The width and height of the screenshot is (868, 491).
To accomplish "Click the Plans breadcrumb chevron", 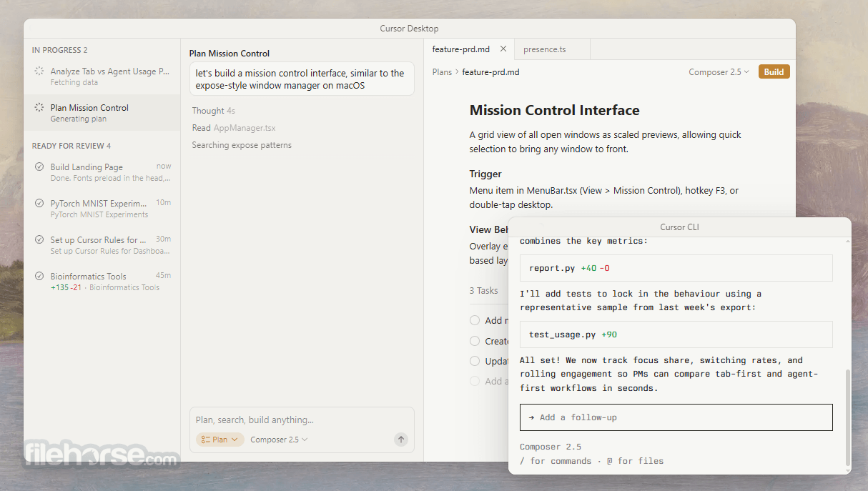I will (457, 72).
